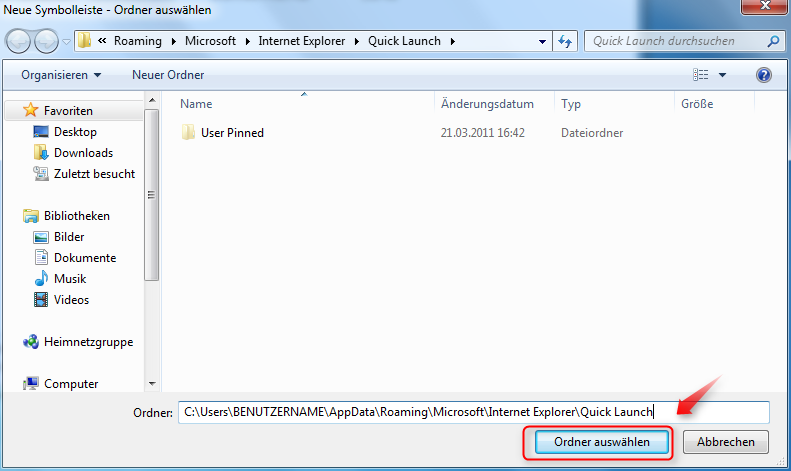Click the Zuletzt besucht icon

(41, 173)
